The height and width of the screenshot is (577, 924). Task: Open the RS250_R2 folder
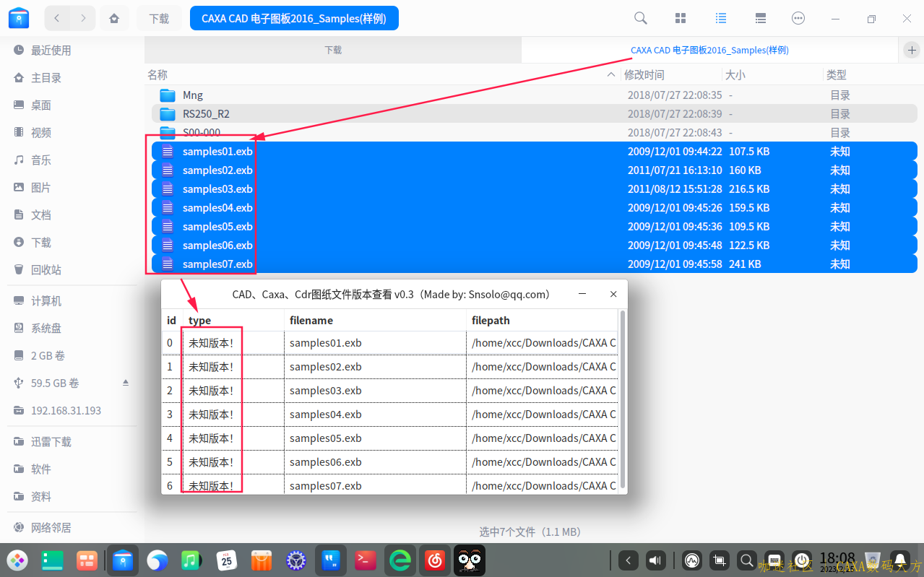click(x=206, y=114)
